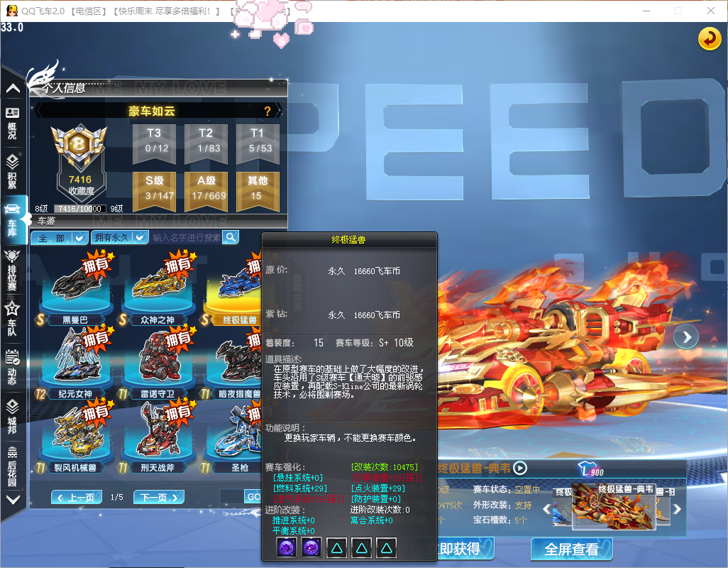Click the 防护装置+0 upgrade entry

click(375, 499)
